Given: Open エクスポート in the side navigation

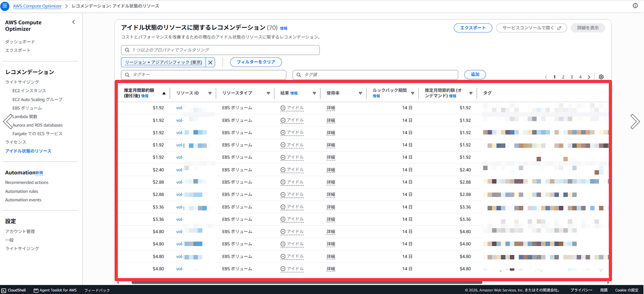Looking at the screenshot, I should [18, 50].
